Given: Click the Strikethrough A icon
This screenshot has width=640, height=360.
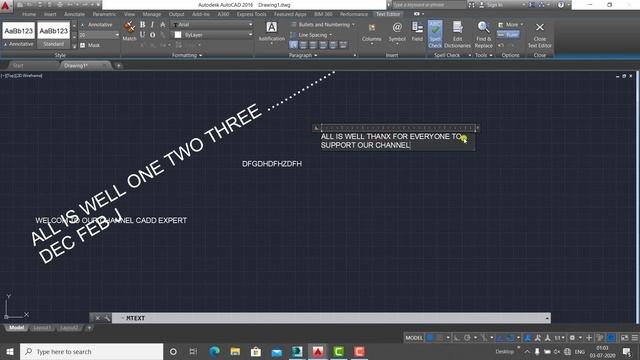Looking at the screenshot, I should [162, 24].
